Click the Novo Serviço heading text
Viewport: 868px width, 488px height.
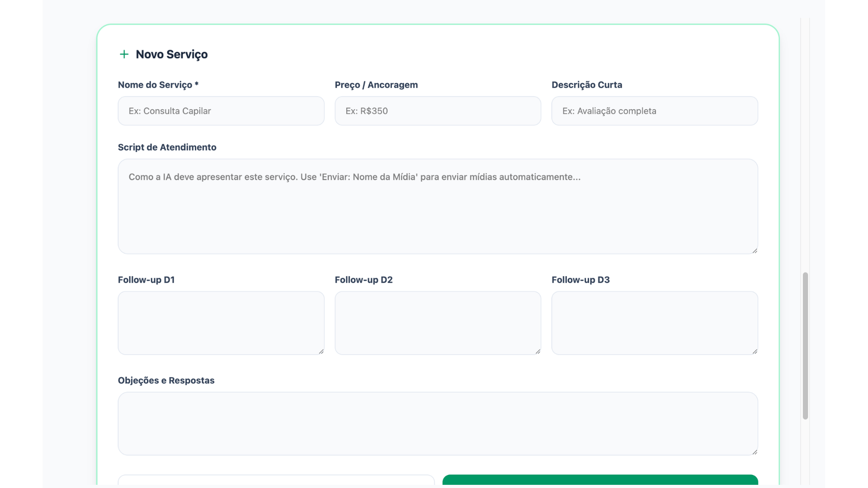tap(171, 54)
